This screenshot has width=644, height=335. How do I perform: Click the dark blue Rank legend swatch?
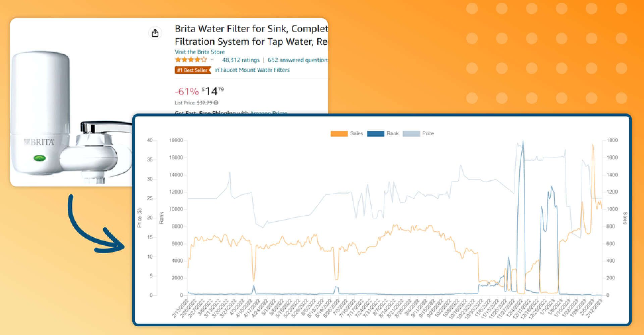pyautogui.click(x=375, y=134)
